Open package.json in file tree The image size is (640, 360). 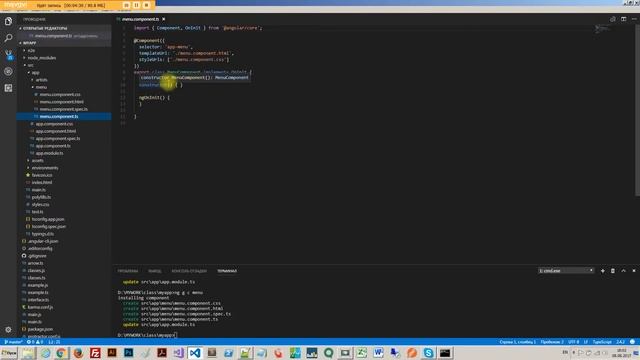[x=40, y=329]
